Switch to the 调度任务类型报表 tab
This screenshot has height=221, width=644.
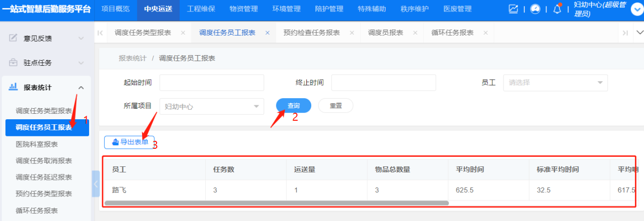tap(143, 33)
